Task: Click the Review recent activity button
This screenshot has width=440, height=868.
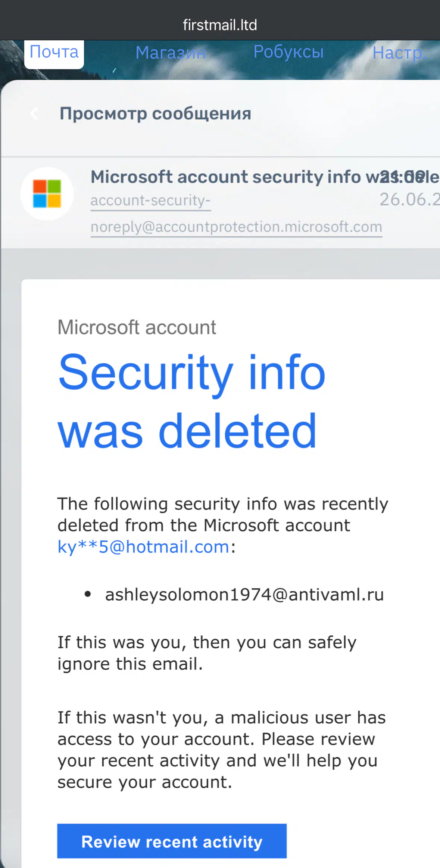Action: tap(172, 841)
